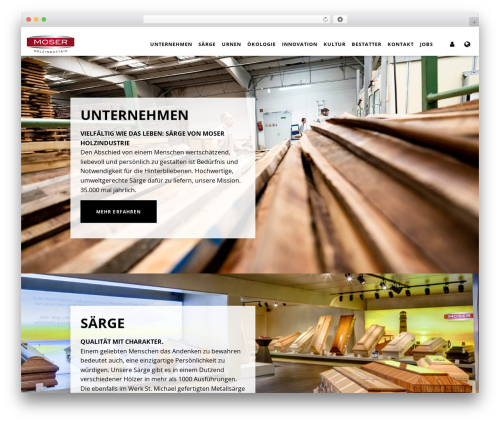
Task: Click the 'Vielfältig wie das Leben' subheading
Action: point(152,138)
